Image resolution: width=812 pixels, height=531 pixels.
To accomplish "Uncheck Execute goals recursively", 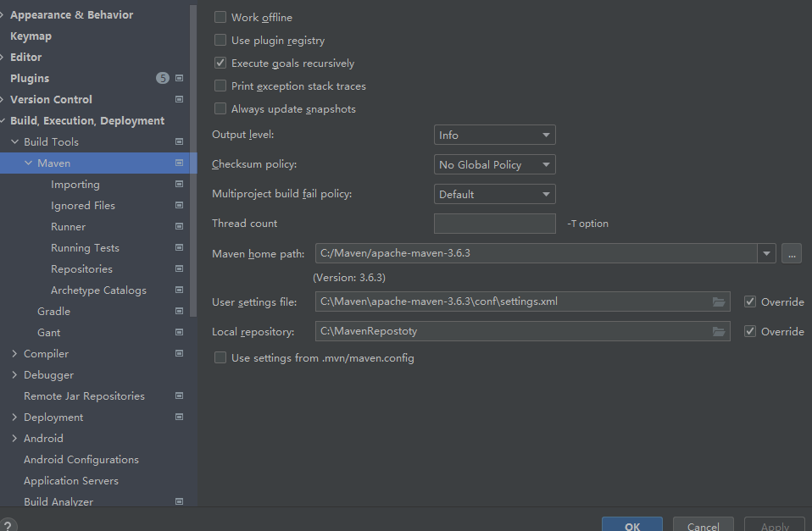I will pos(220,63).
